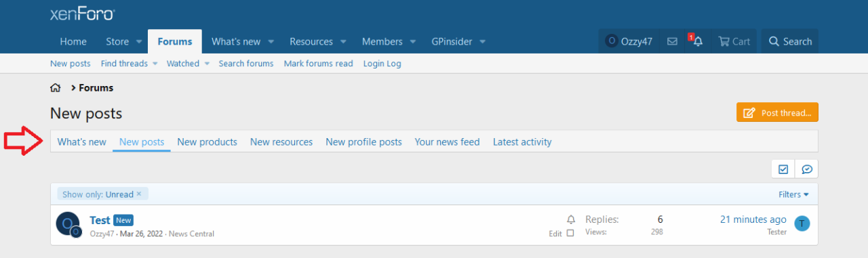Open the Login Log link
Image resolution: width=868 pixels, height=258 pixels.
coord(382,64)
